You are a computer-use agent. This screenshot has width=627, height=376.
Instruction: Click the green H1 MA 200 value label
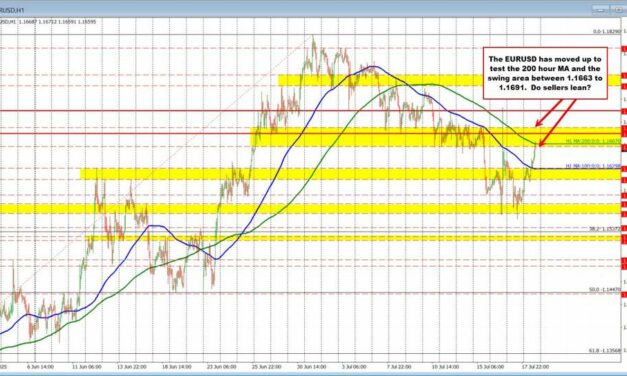click(x=593, y=141)
